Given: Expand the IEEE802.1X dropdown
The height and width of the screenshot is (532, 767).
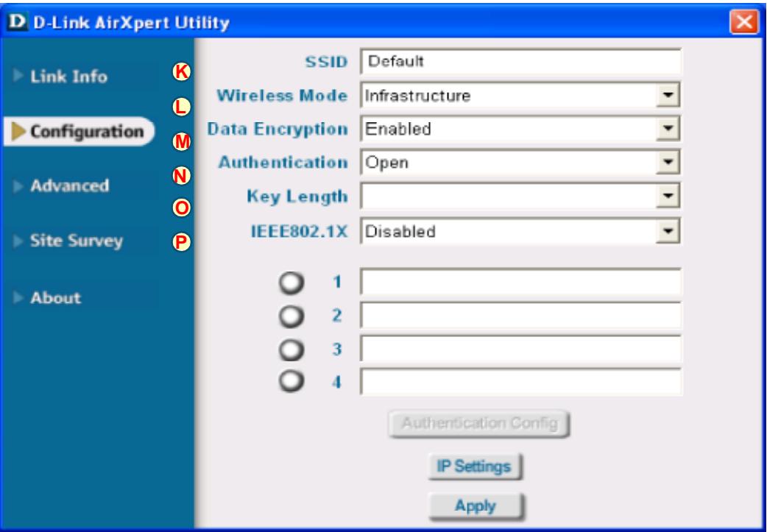Looking at the screenshot, I should coord(668,231).
